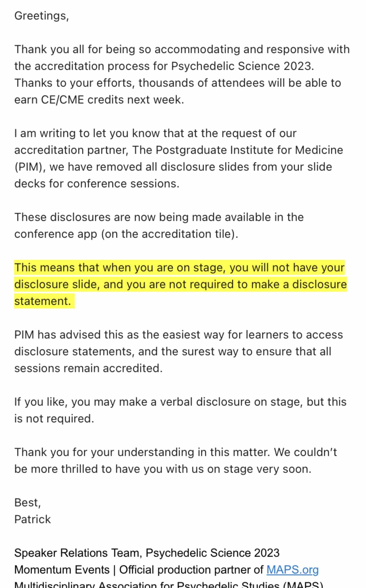Screen dimensions: 366x588
Task: Click the 'Greetings,' salutation line
Action: pos(42,16)
